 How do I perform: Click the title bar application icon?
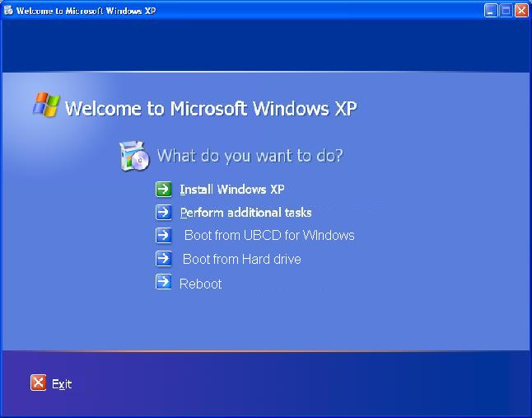(x=8, y=10)
